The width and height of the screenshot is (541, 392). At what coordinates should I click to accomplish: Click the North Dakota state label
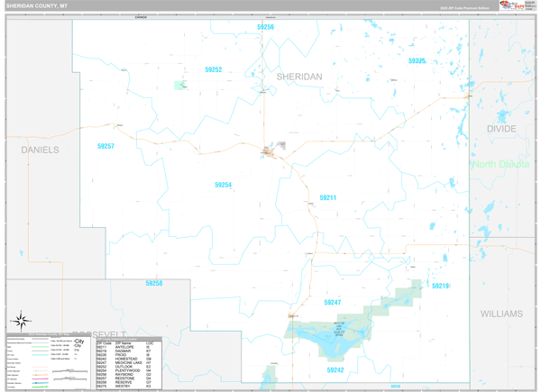click(502, 164)
